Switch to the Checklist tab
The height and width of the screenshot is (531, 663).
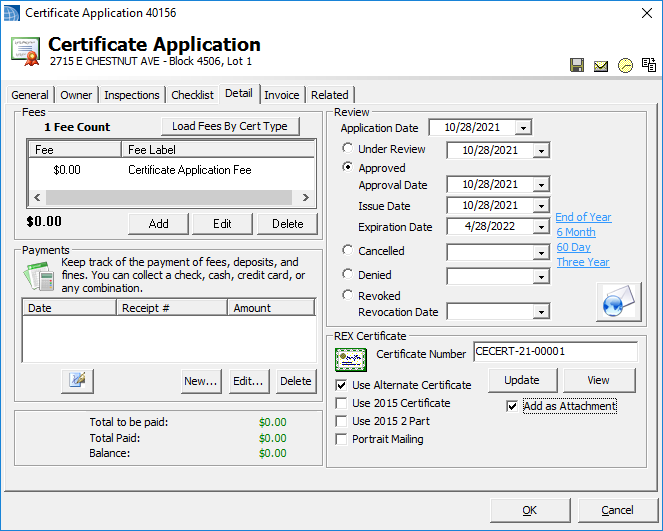tap(192, 95)
